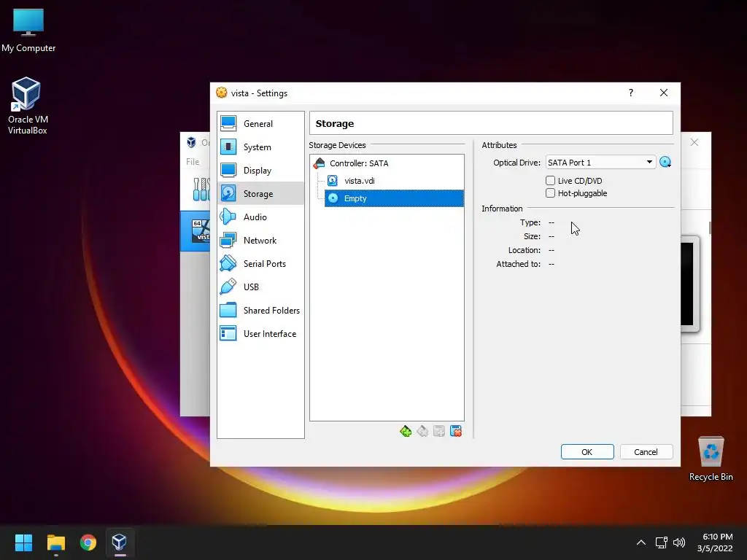Click the remove controller icon

(x=422, y=432)
